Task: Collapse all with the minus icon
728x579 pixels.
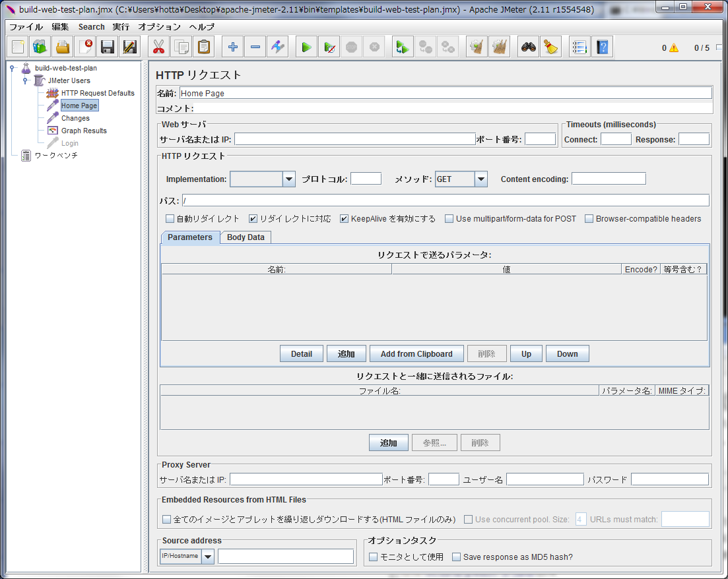Action: click(x=255, y=47)
